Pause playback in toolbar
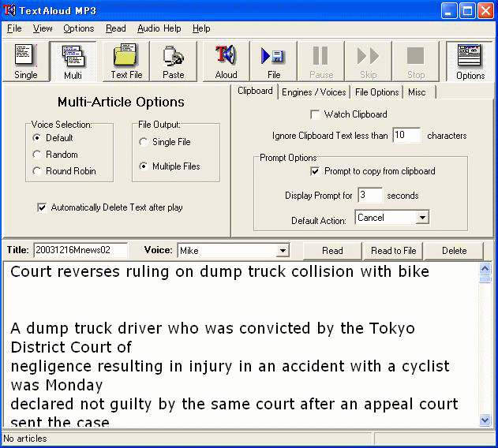Viewport: 498px width, 448px height. [321, 62]
